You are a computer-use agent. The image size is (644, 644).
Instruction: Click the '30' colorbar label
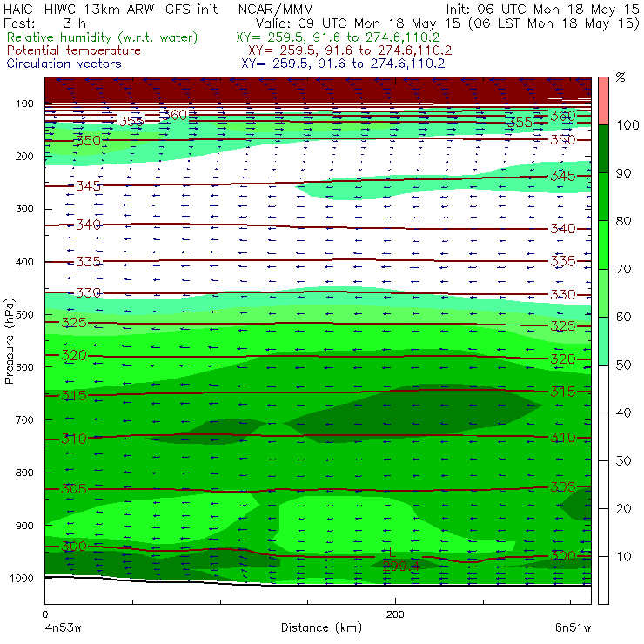click(x=623, y=461)
